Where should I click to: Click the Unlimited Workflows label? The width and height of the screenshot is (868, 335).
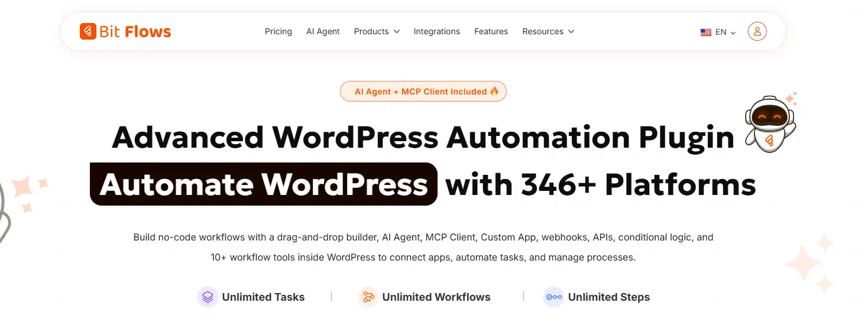pos(436,297)
